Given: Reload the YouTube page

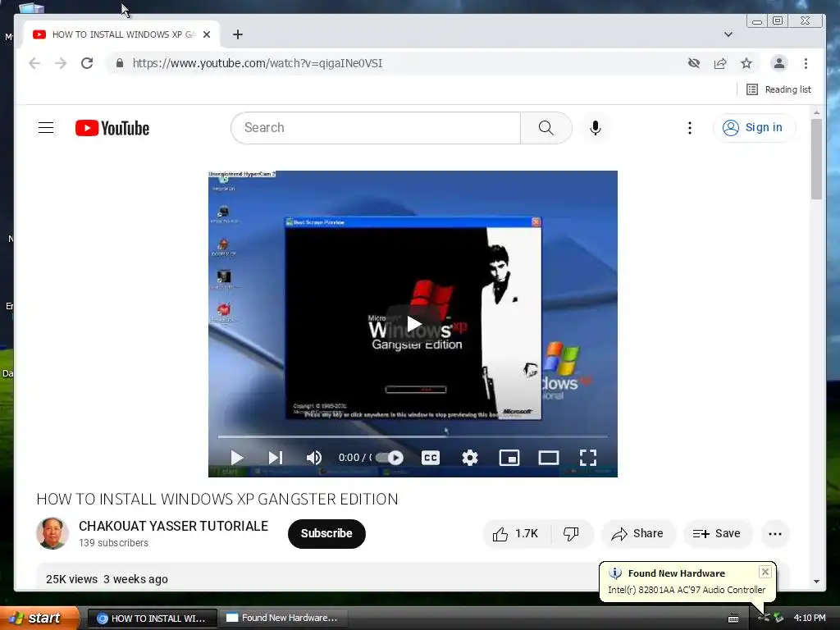Looking at the screenshot, I should 87,63.
